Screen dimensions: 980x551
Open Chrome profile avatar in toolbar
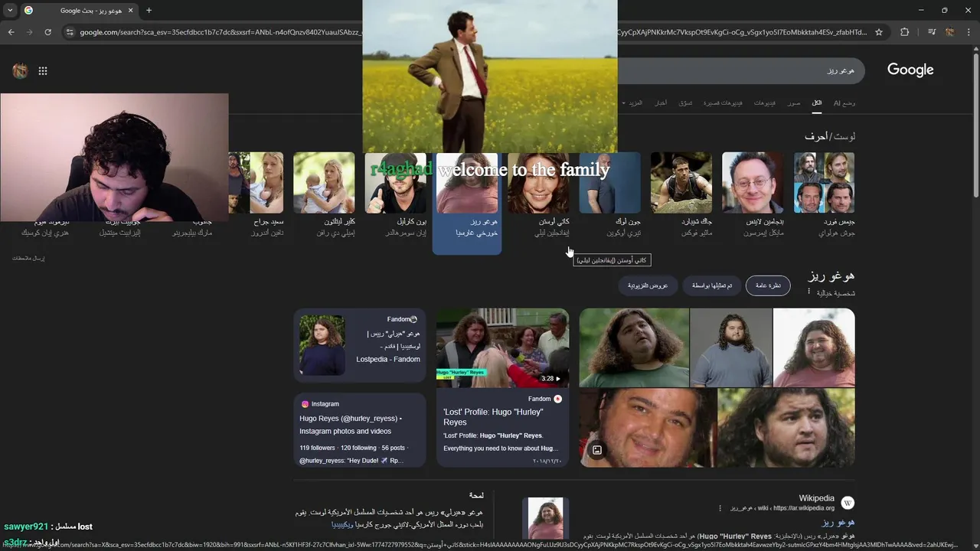pyautogui.click(x=949, y=32)
